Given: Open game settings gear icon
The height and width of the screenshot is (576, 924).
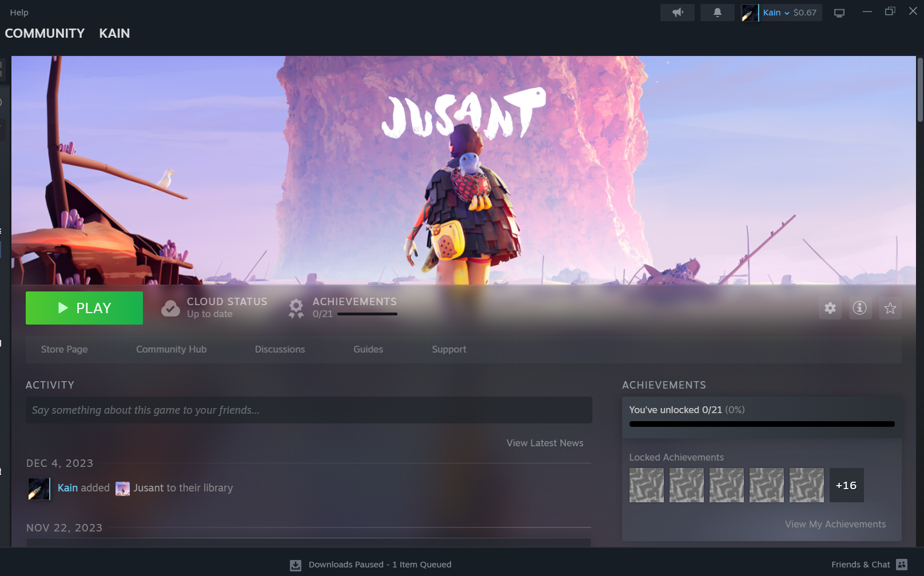Looking at the screenshot, I should (x=830, y=309).
